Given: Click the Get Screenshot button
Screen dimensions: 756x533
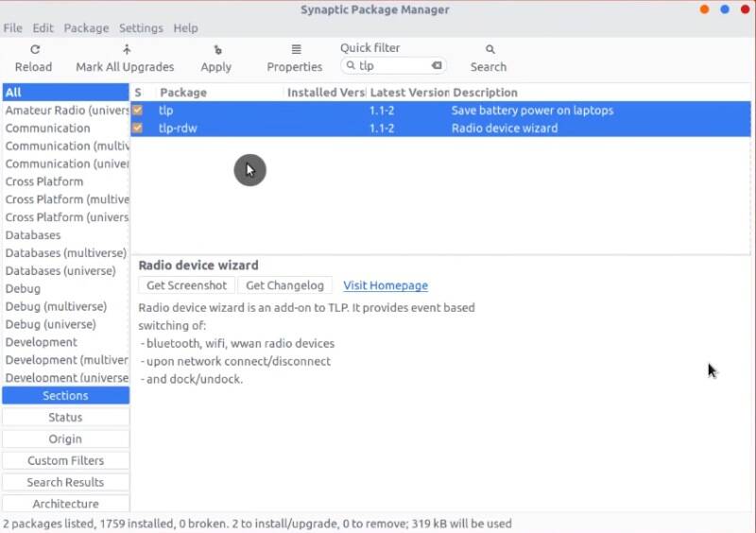Looking at the screenshot, I should pos(186,285).
